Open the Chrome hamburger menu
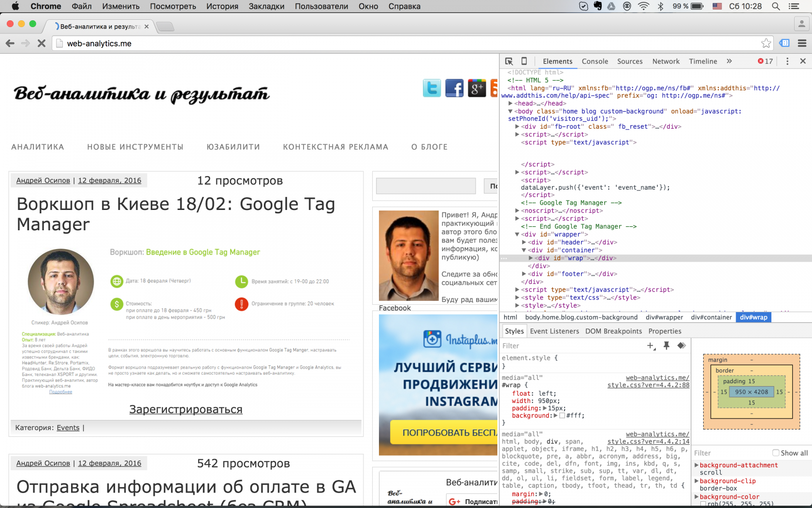This screenshot has height=508, width=812. [x=802, y=44]
